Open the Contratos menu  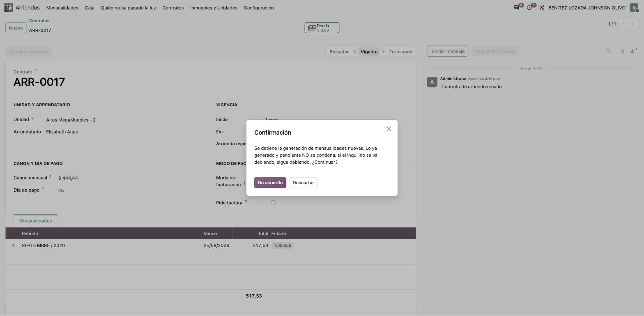[173, 8]
